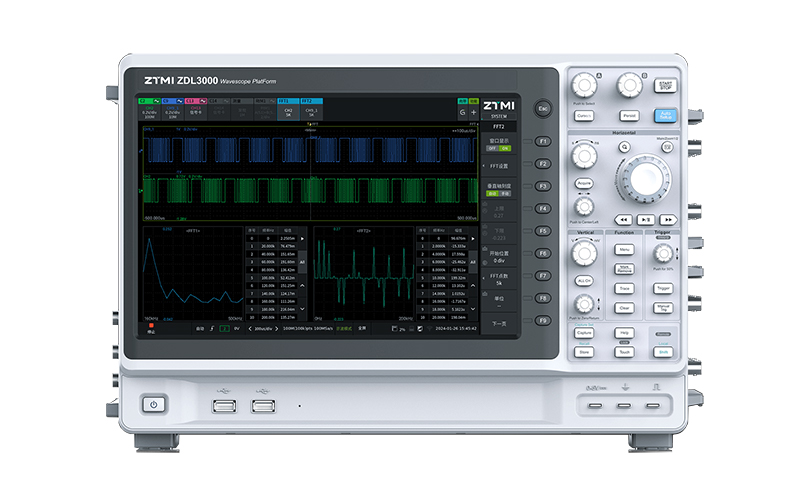Click the rewind playback key
The height and width of the screenshot is (490, 800).
(x=623, y=219)
